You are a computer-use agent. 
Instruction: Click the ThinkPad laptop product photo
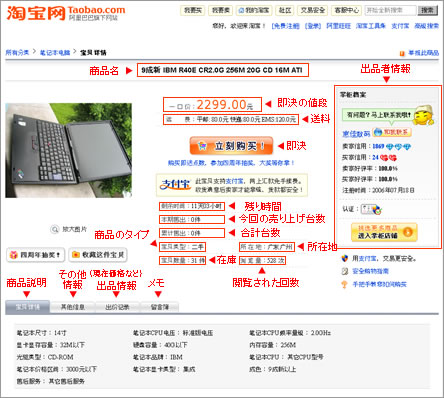pyautogui.click(x=68, y=150)
